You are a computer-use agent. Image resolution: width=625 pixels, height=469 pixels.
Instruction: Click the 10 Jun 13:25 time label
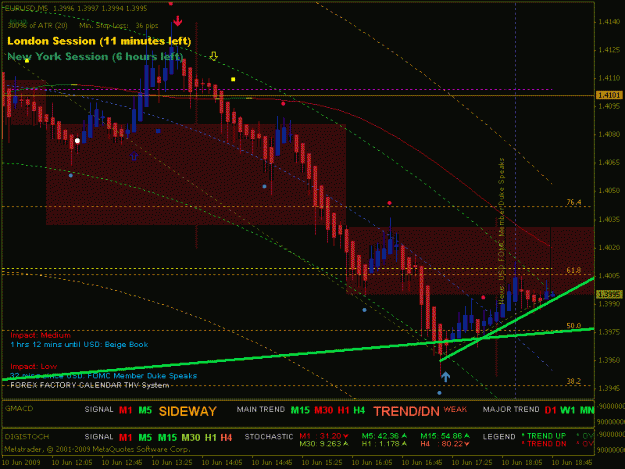pyautogui.click(x=172, y=463)
